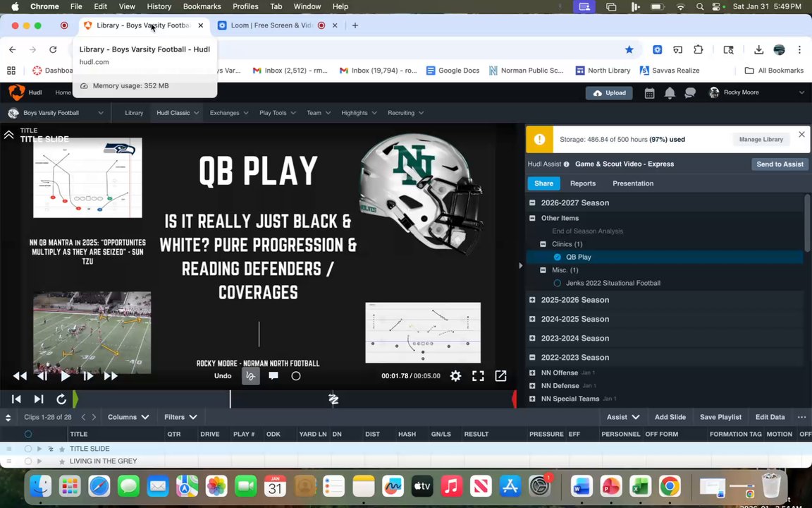
Task: Open Hudl messages chat icon
Action: [x=690, y=93]
